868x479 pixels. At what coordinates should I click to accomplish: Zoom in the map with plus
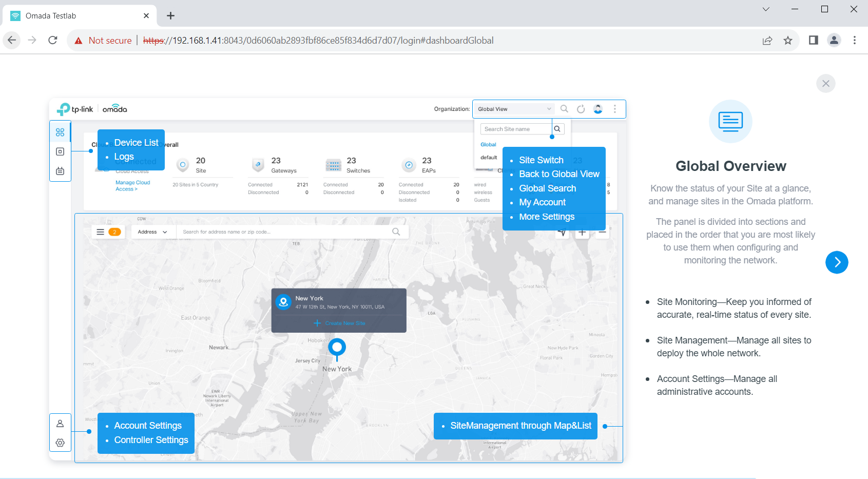point(582,233)
